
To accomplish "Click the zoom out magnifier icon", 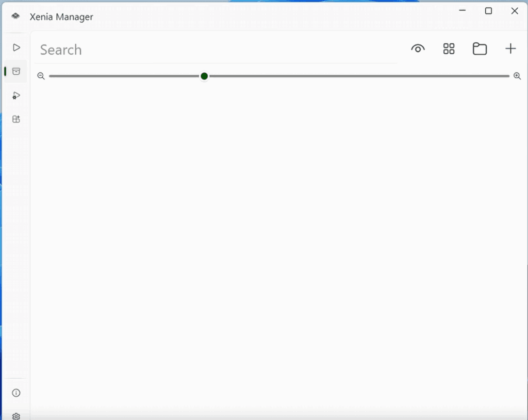I will pyautogui.click(x=41, y=76).
